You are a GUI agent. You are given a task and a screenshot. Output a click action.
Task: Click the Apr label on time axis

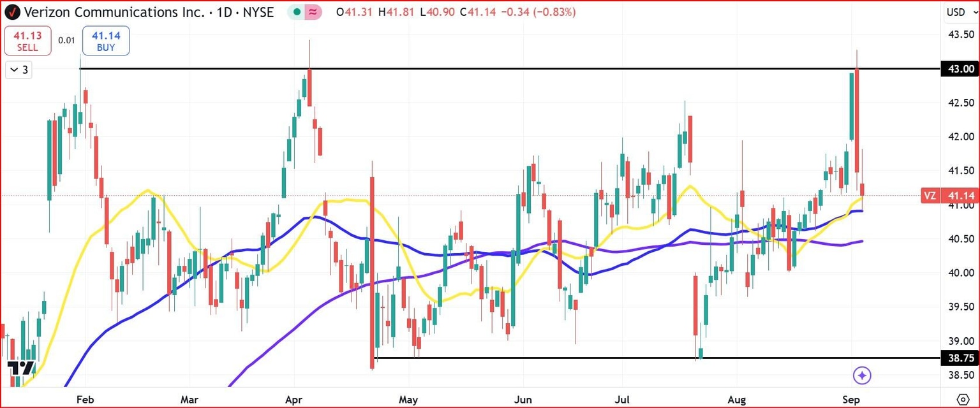[x=293, y=400]
